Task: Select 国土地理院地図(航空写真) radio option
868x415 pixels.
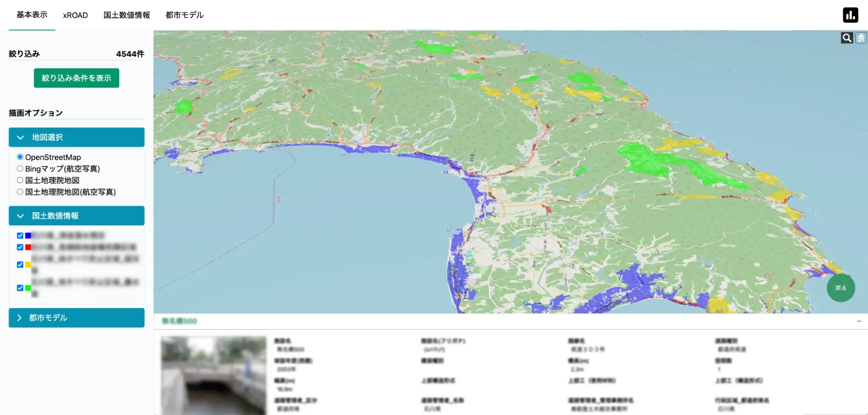Action: click(x=20, y=192)
